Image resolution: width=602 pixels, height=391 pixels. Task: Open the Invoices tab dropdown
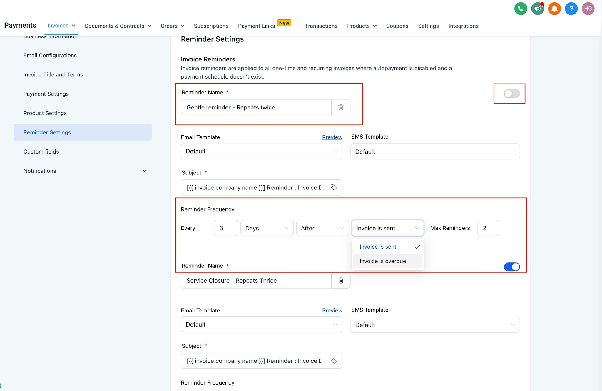tap(61, 26)
